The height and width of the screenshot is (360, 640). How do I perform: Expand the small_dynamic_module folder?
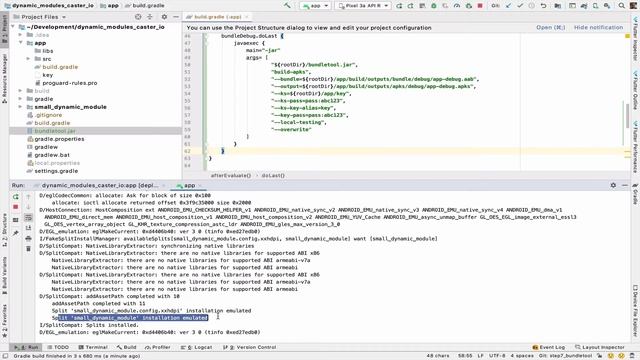20,107
